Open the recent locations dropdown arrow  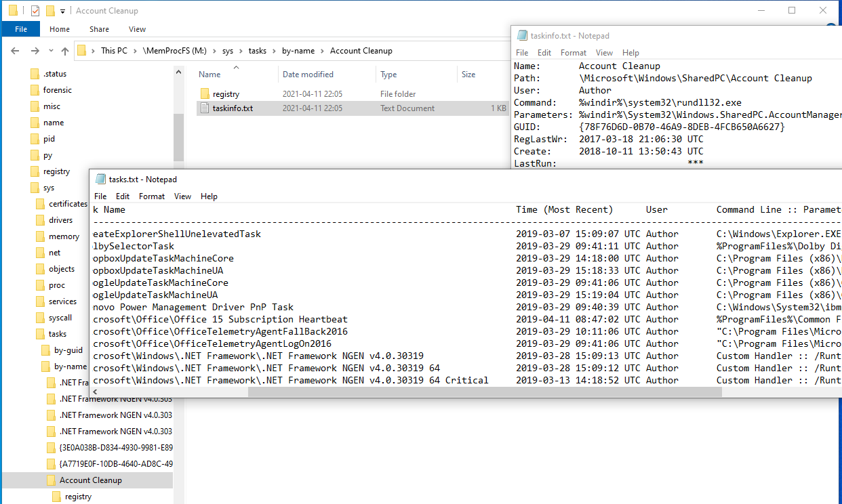point(50,51)
